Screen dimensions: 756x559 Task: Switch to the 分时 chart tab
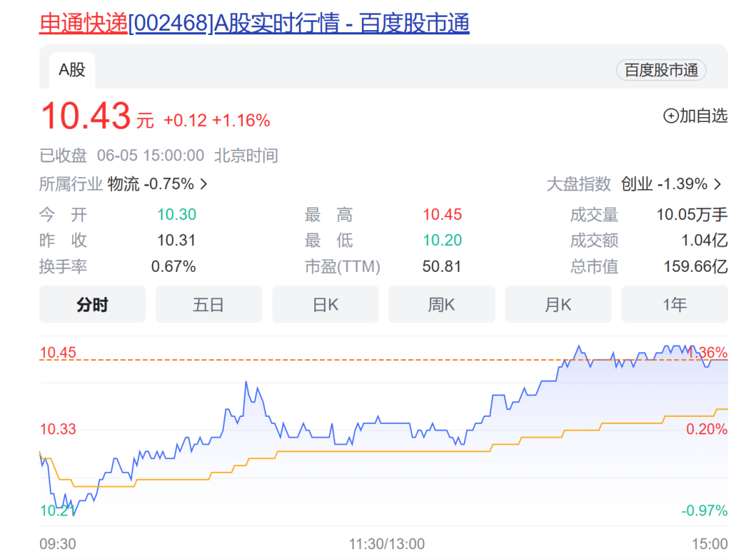point(92,304)
